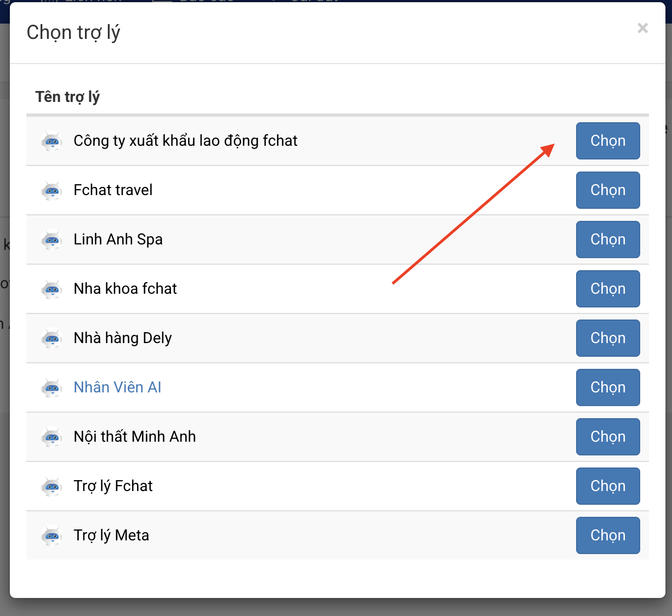Click the robot icon next to Fchat travel

52,191
